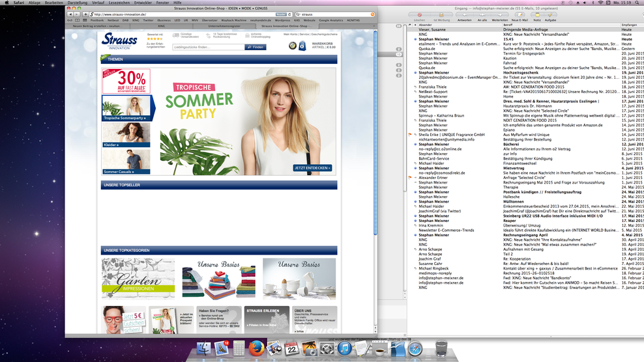Click the An alle reply-all icon

[482, 15]
